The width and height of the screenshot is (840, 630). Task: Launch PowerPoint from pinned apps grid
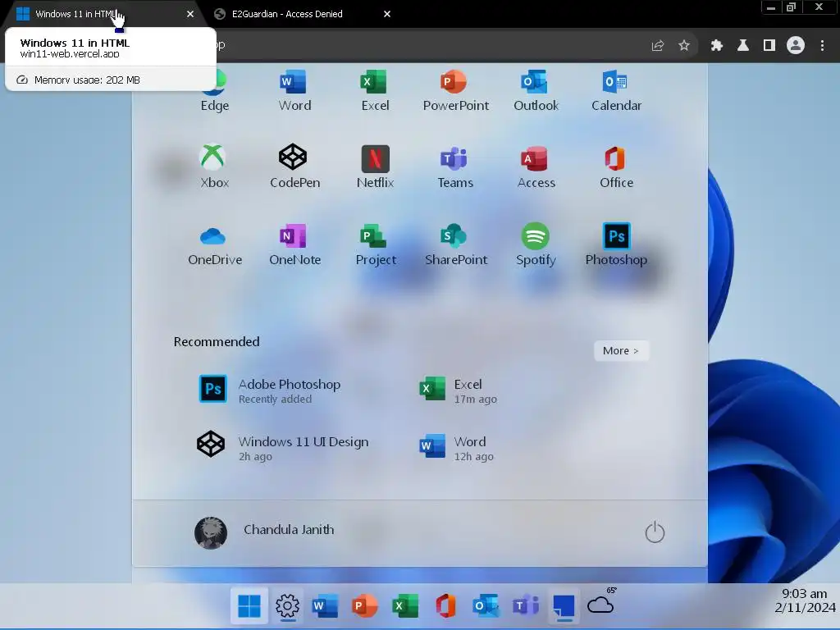click(455, 91)
